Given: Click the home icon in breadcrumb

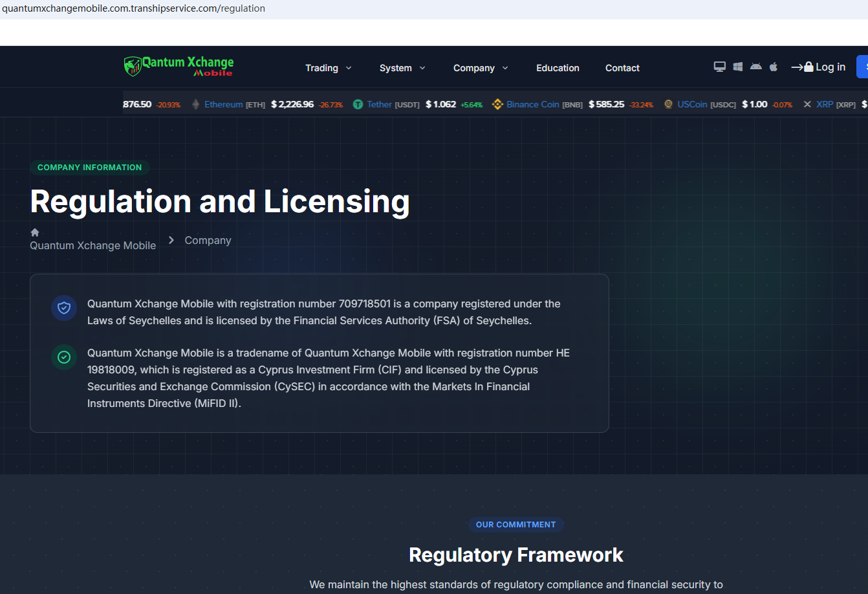Looking at the screenshot, I should pyautogui.click(x=35, y=232).
